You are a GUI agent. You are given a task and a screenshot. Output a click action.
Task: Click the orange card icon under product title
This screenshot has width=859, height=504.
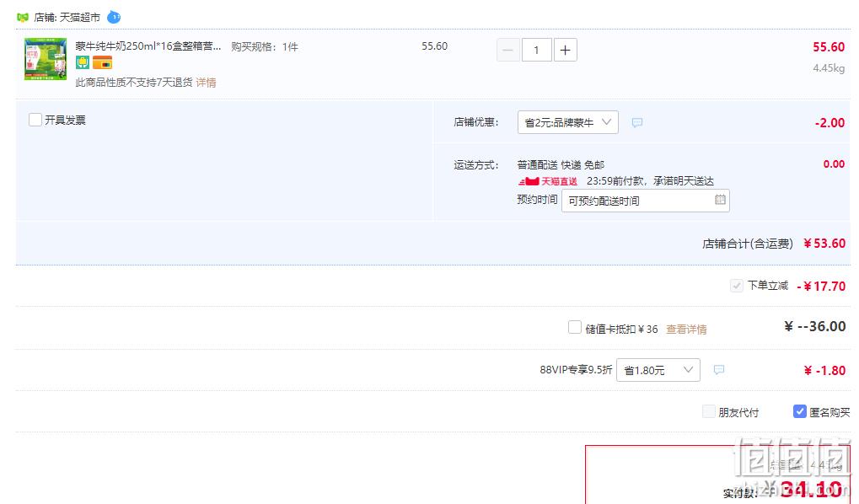103,62
